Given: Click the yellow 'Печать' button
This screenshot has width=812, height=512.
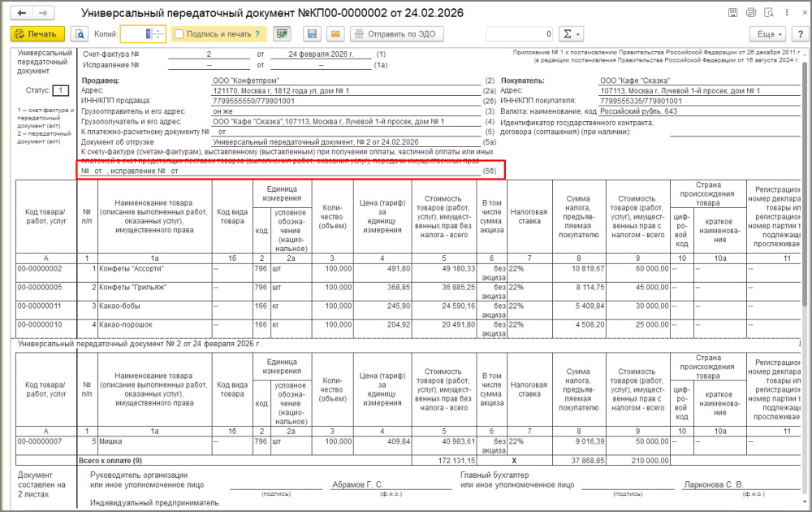Looking at the screenshot, I should click(36, 34).
